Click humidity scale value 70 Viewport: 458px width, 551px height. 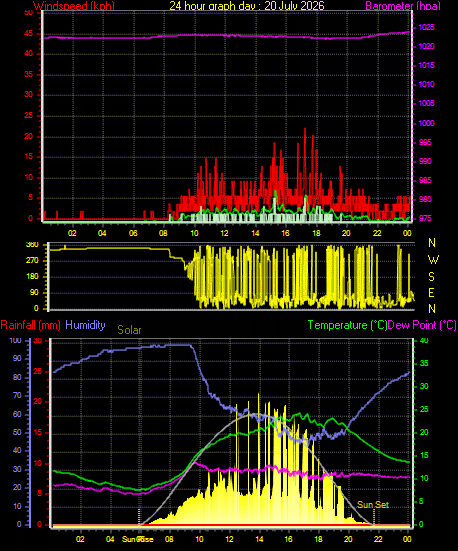pyautogui.click(x=17, y=396)
